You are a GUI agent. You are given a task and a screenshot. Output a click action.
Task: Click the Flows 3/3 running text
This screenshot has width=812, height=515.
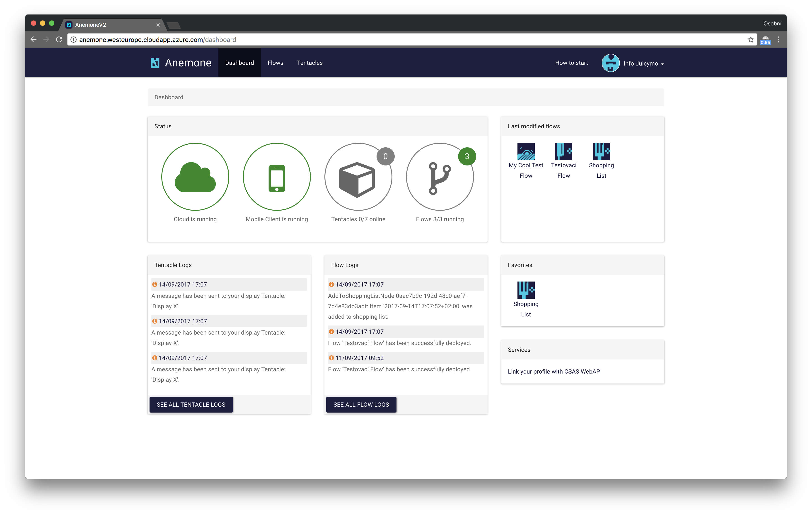[x=439, y=219]
